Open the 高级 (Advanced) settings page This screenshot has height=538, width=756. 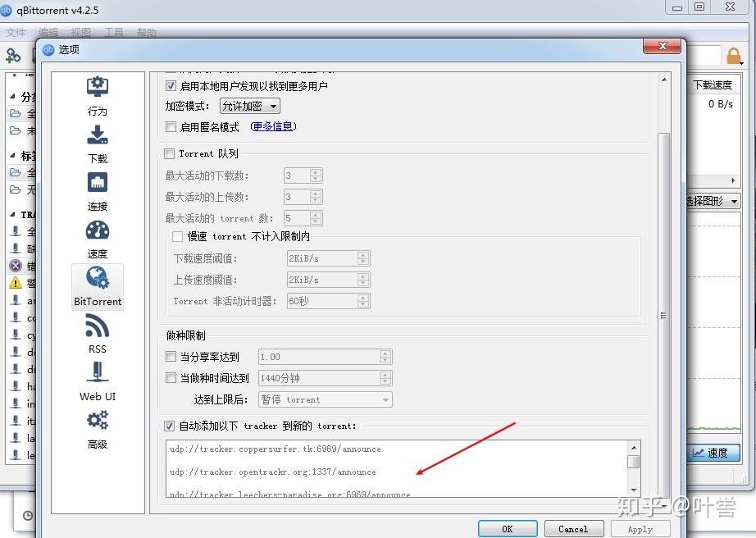pyautogui.click(x=98, y=430)
